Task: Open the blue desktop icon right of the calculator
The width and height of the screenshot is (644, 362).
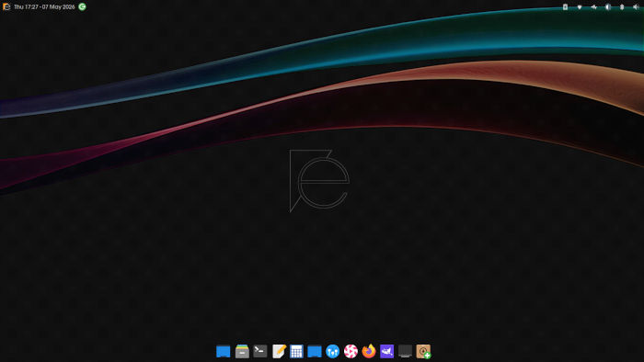Action: point(315,351)
